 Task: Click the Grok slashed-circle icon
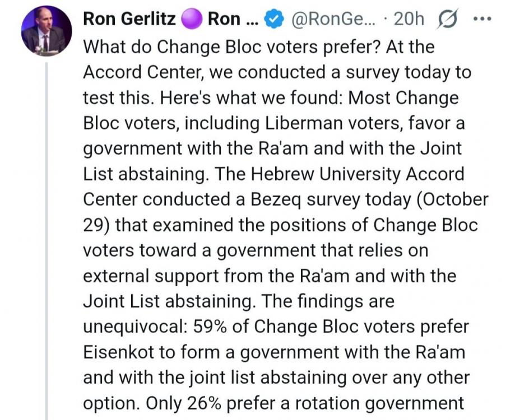448,19
